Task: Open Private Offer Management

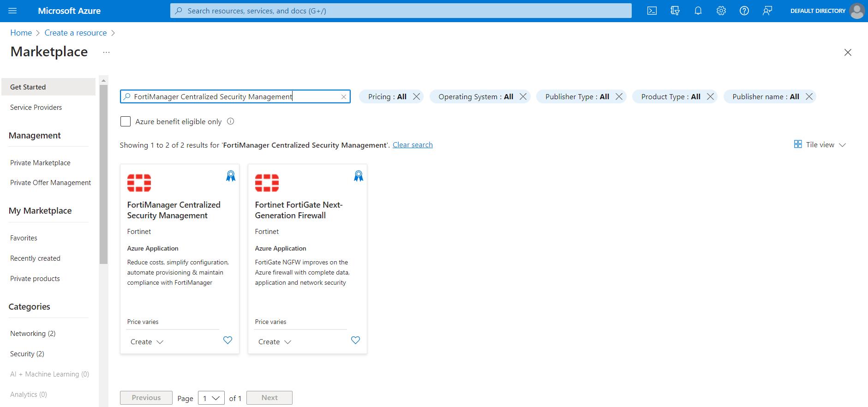Action: click(50, 183)
